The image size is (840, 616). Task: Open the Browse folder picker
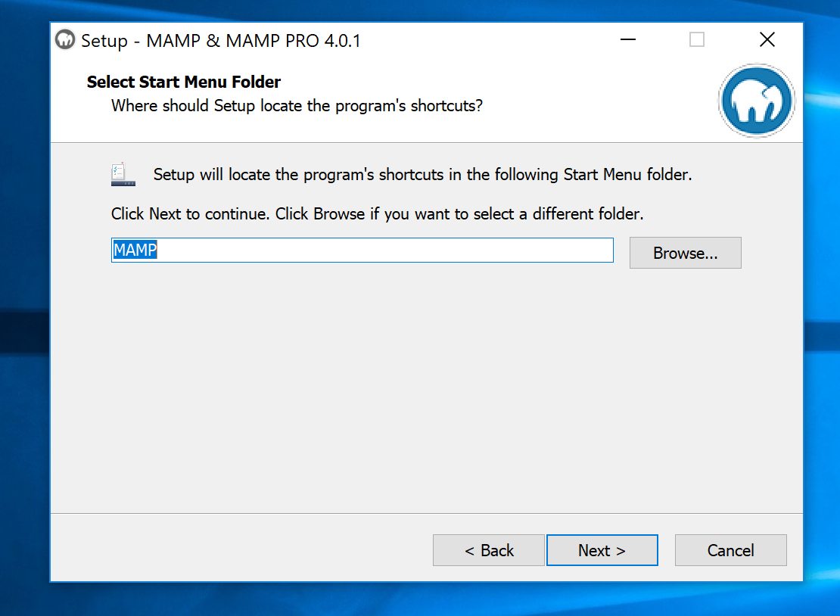[685, 252]
